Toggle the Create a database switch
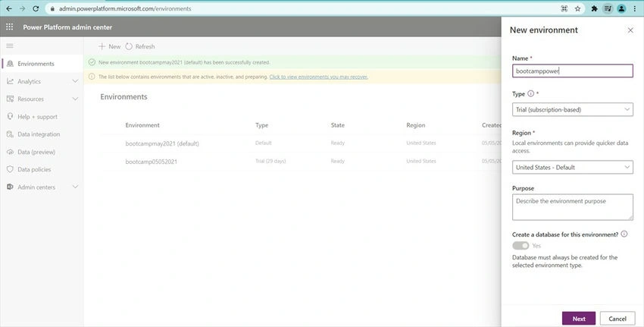644x327 pixels. click(x=521, y=246)
